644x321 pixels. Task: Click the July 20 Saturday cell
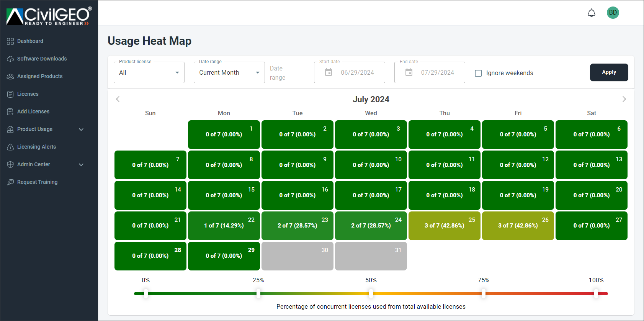[x=592, y=195]
